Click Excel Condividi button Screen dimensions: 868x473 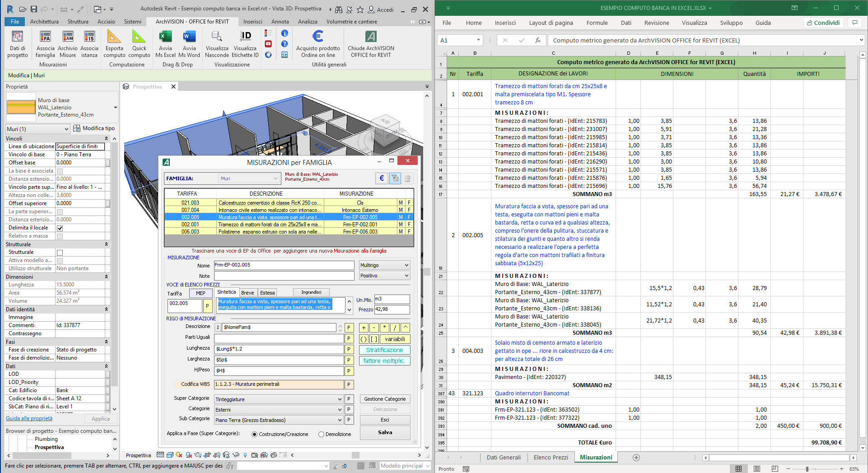click(x=823, y=23)
